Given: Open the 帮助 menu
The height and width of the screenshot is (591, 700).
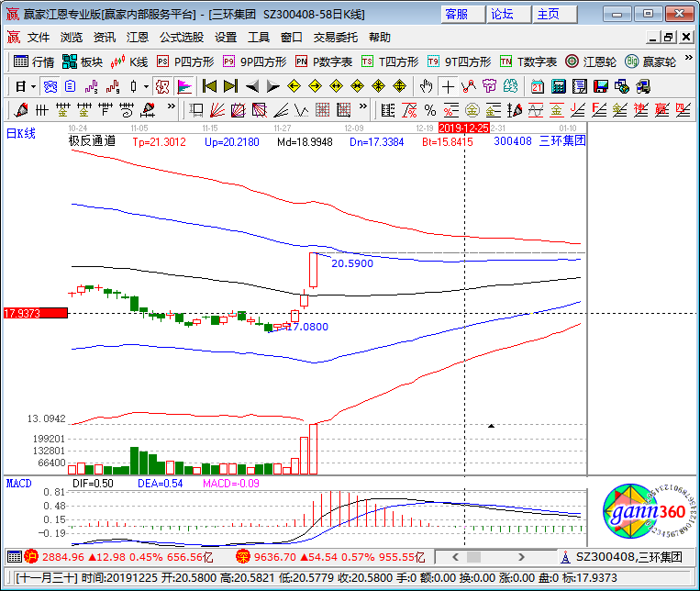Looking at the screenshot, I should (x=380, y=37).
